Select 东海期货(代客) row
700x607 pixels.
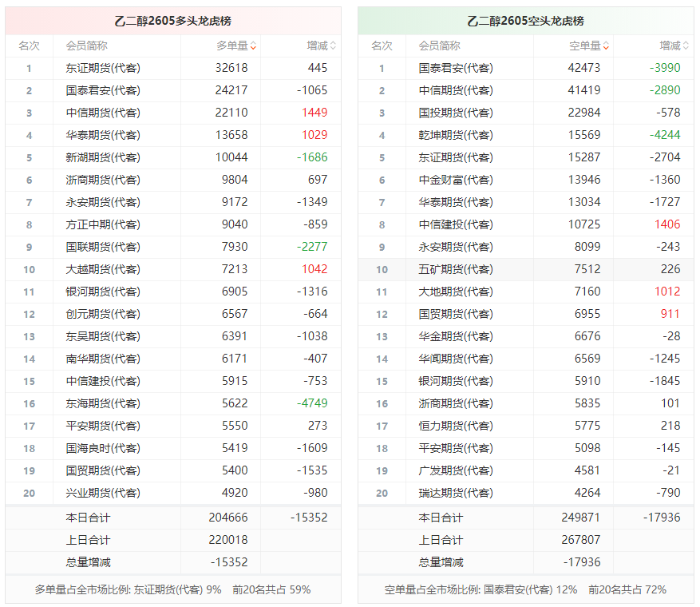tap(173, 403)
